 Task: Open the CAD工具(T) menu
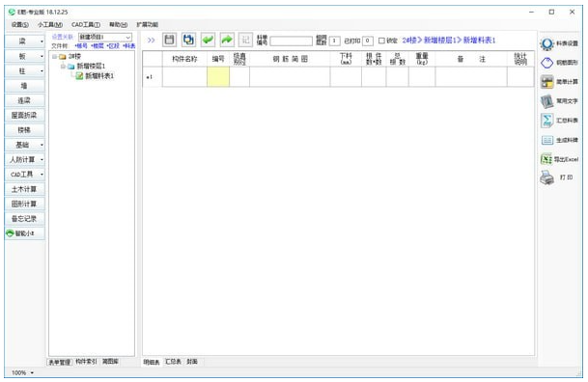click(86, 25)
